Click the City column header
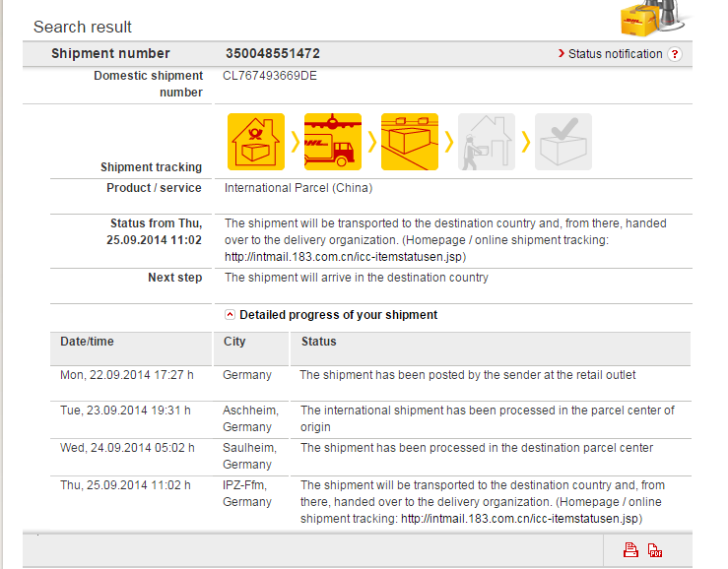Image resolution: width=728 pixels, height=569 pixels. coord(234,342)
